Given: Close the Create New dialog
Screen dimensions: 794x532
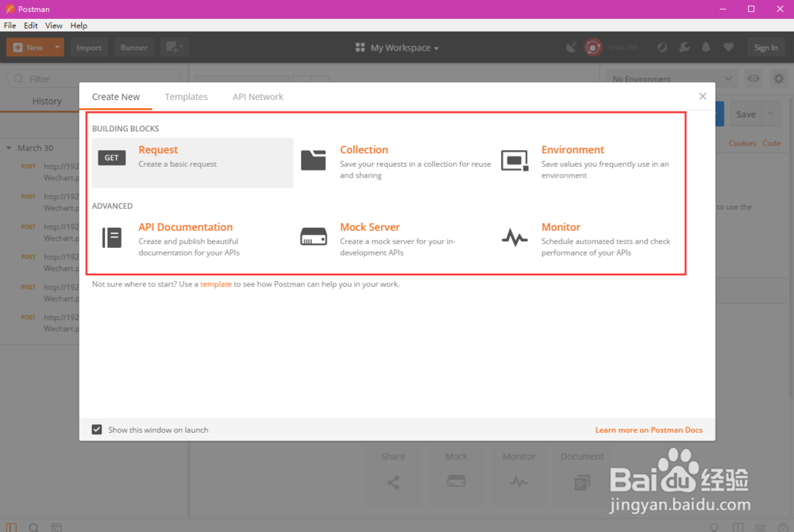Looking at the screenshot, I should (x=703, y=96).
